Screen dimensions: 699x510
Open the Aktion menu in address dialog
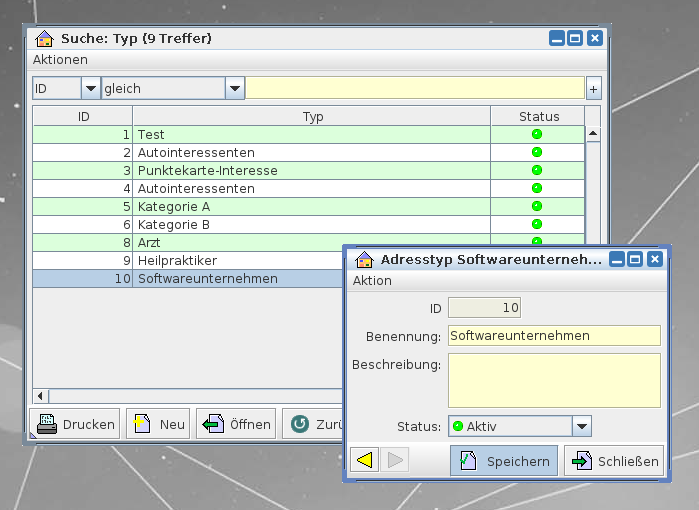(x=372, y=281)
